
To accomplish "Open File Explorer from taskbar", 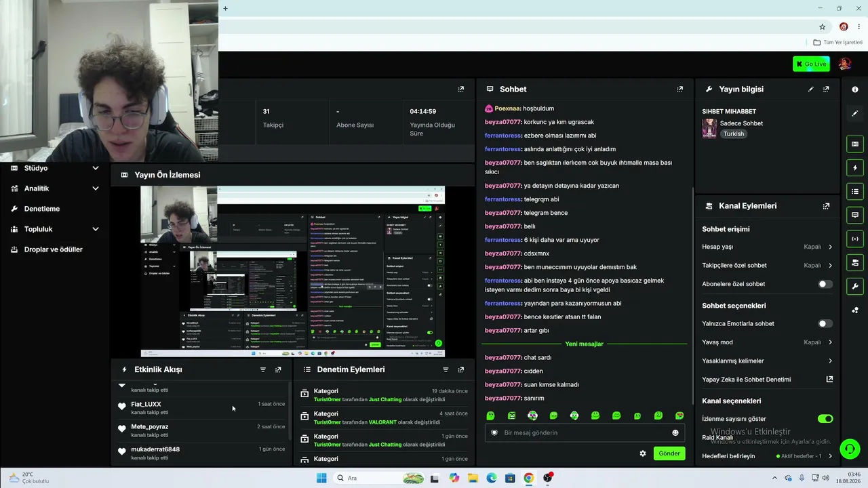I will (x=473, y=478).
